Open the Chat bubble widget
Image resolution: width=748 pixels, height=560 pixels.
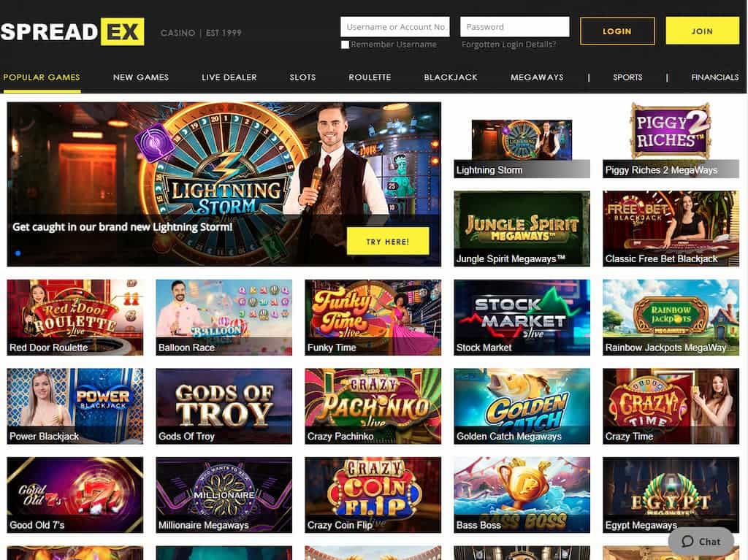coord(701,542)
